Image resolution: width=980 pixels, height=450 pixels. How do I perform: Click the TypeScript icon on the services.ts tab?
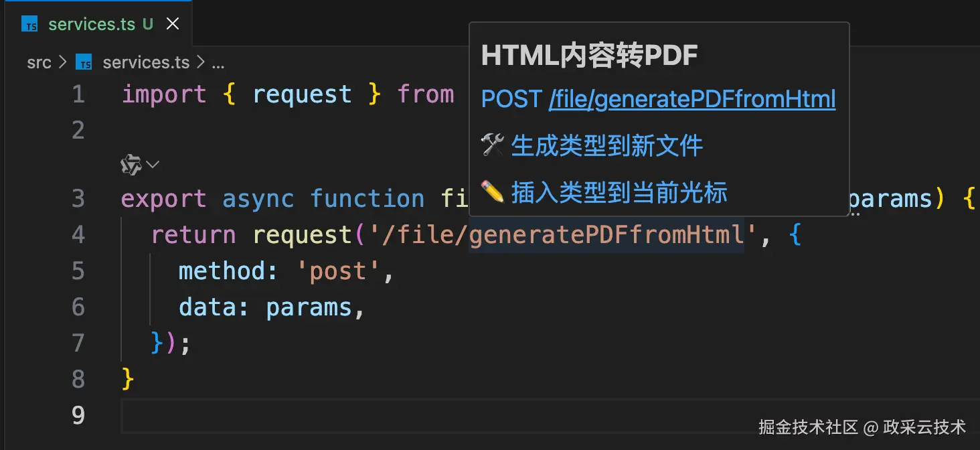pyautogui.click(x=29, y=25)
